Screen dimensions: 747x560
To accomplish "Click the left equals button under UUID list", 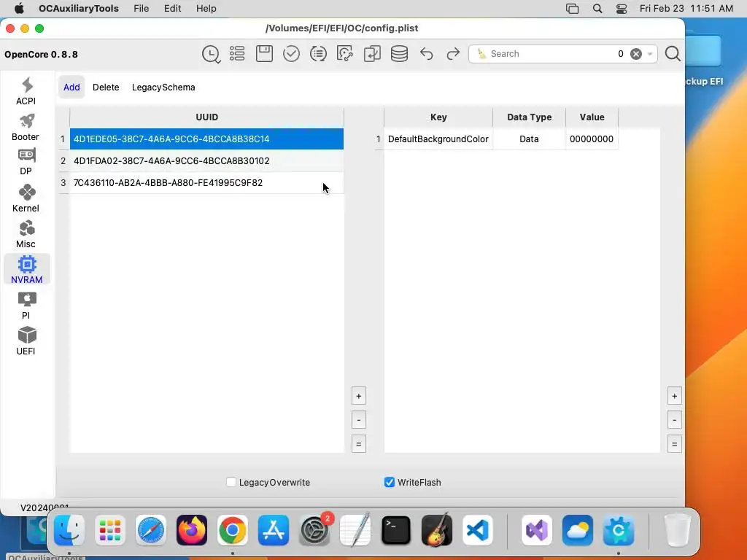I will [x=359, y=444].
